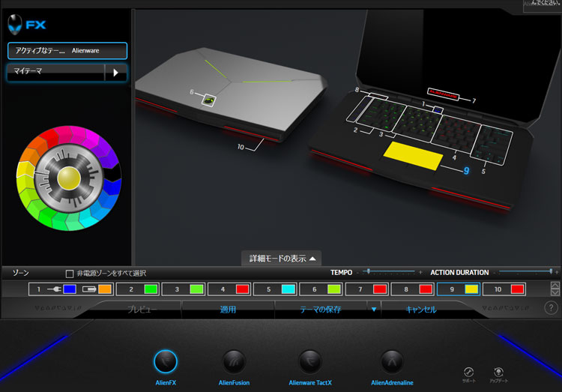
Task: Check 非電源ゾーンをすべて選択 checkbox
Action: click(x=70, y=274)
